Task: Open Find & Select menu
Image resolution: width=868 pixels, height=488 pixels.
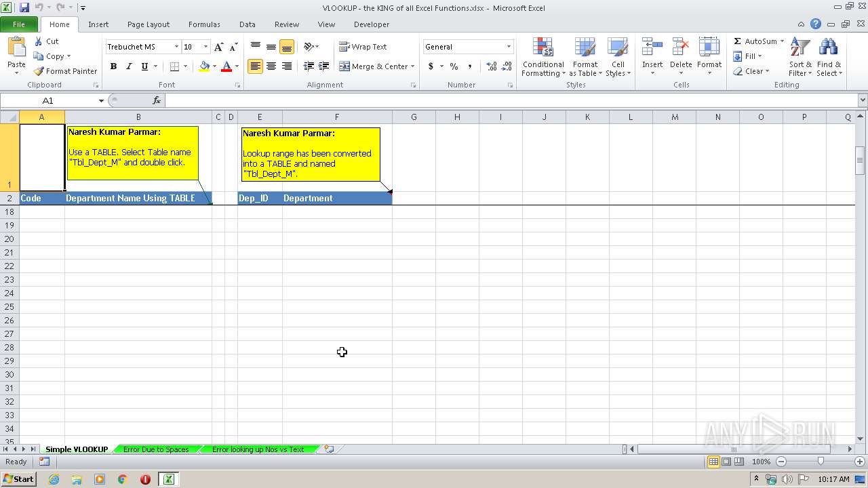Action: point(829,58)
